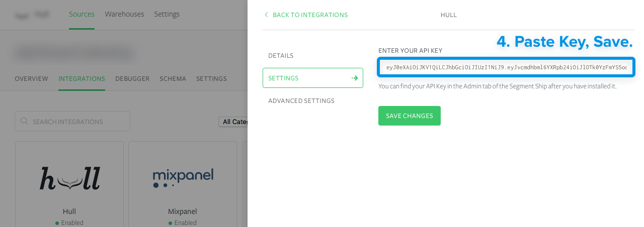This screenshot has width=644, height=227.
Task: Click the green arrow in Settings item
Action: pos(355,78)
